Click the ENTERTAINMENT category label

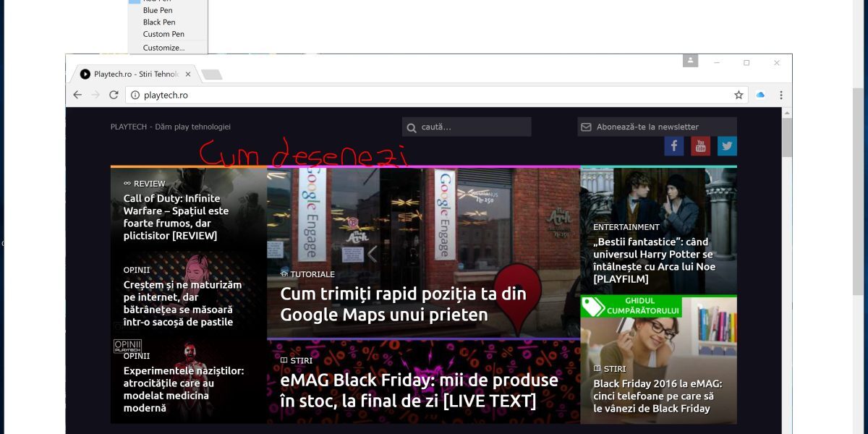pos(626,227)
